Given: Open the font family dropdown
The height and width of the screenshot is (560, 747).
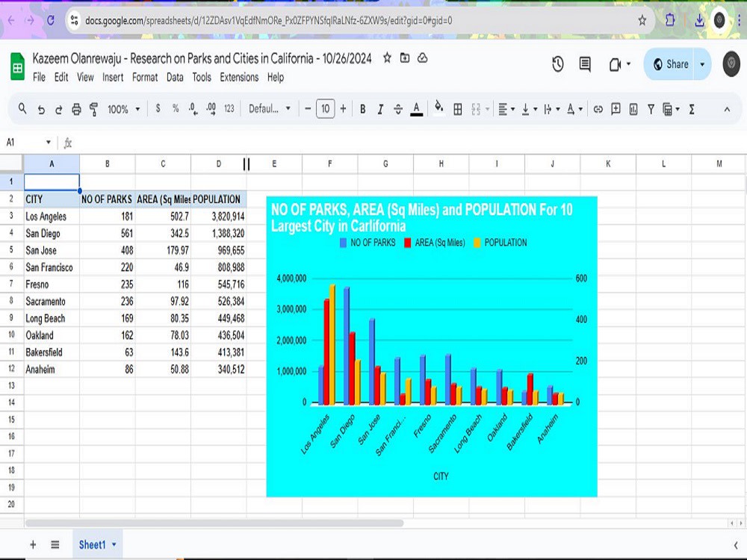Looking at the screenshot, I should (269, 109).
